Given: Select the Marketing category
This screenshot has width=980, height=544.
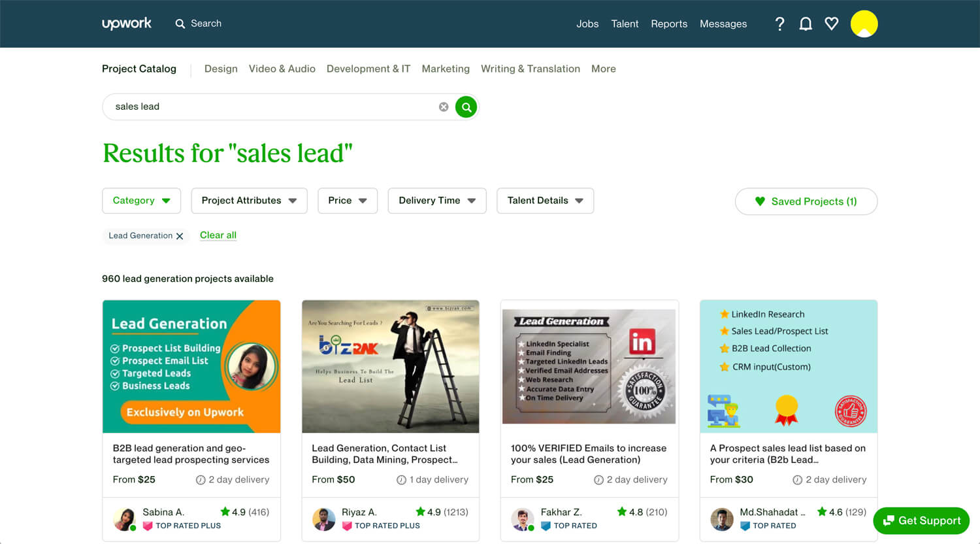Looking at the screenshot, I should (x=446, y=69).
